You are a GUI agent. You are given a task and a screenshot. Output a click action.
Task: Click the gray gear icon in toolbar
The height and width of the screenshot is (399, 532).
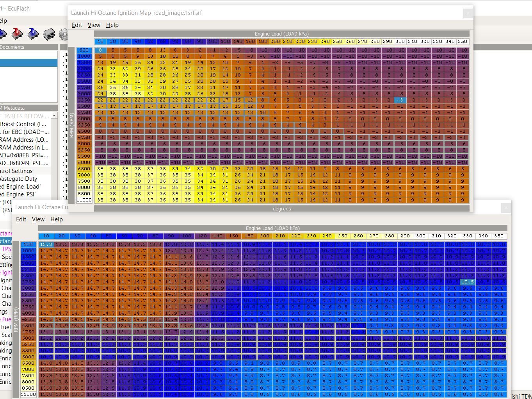tap(64, 34)
